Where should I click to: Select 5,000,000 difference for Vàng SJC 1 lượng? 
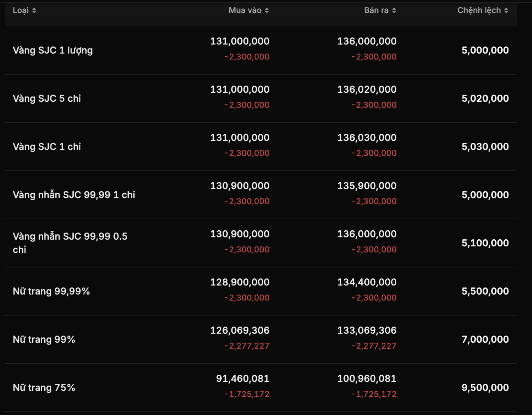pos(485,50)
